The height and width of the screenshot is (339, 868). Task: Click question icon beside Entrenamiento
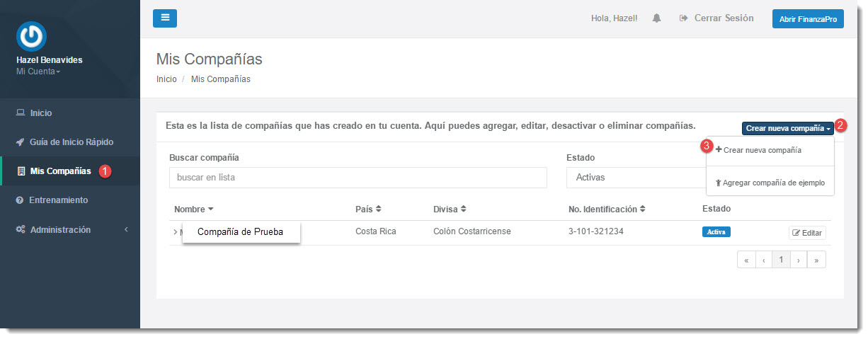pyautogui.click(x=20, y=200)
